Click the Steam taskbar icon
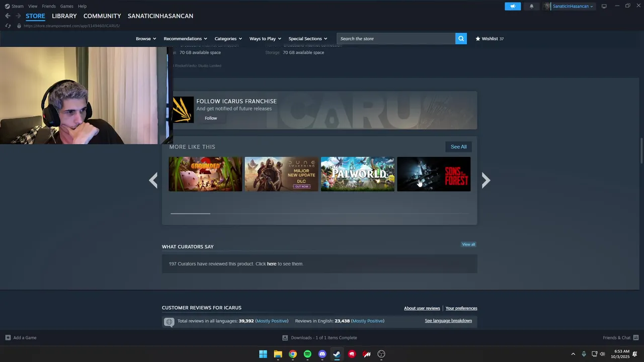This screenshot has height=362, width=644. [x=337, y=354]
